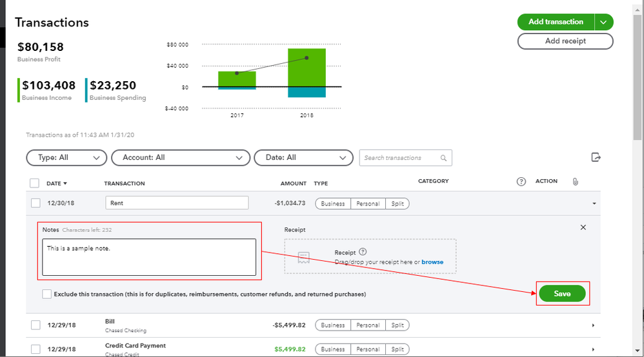Viewport: 644px width, 357px height.
Task: Click the receipt placeholder icon
Action: tap(303, 257)
